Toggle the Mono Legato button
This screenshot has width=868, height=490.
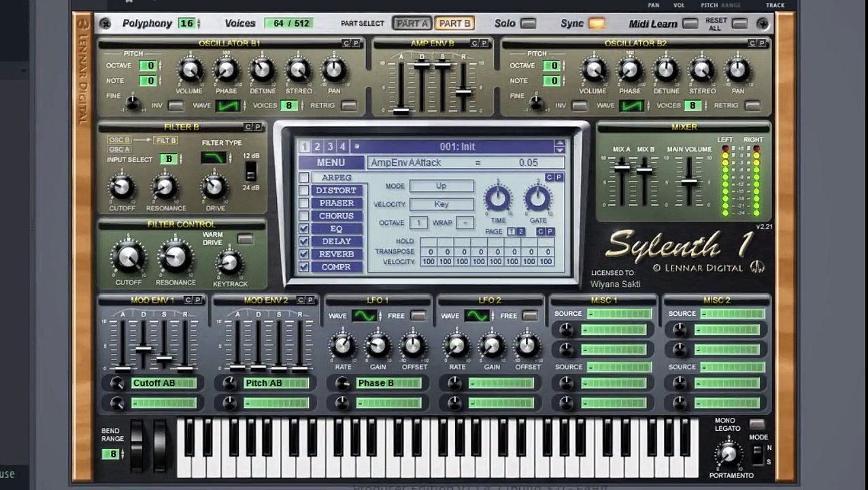[756, 425]
